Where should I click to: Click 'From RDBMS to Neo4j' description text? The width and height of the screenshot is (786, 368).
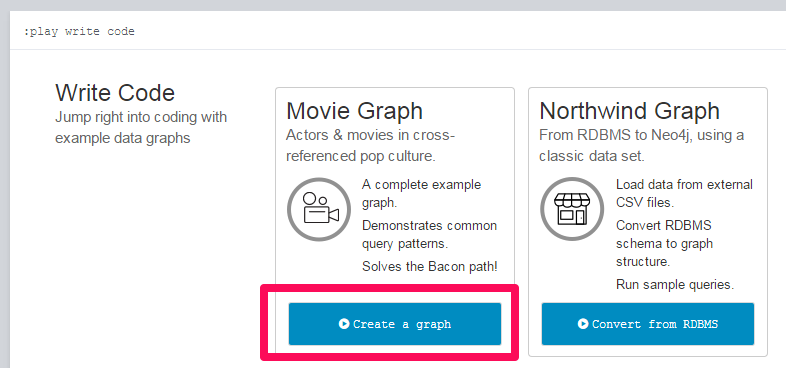click(642, 145)
